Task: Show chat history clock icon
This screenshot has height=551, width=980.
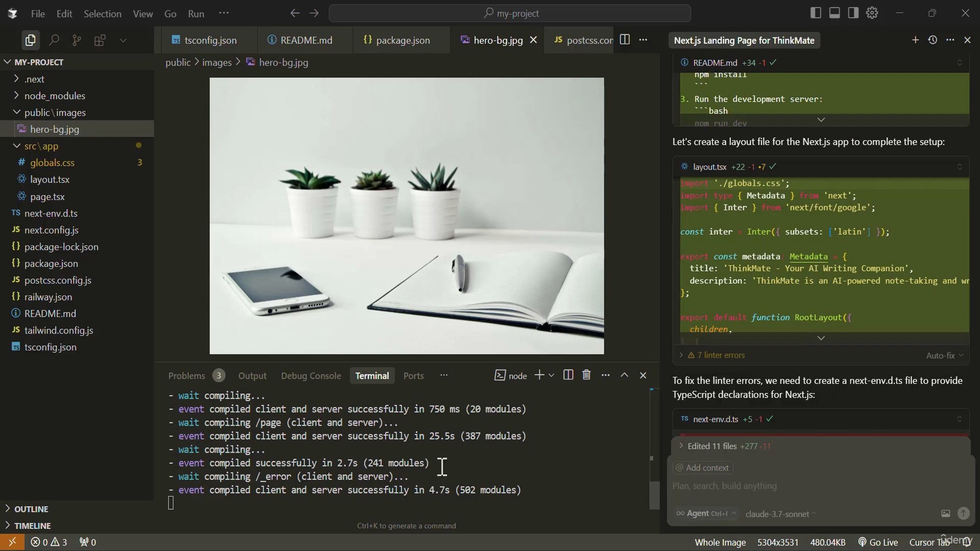Action: click(933, 40)
